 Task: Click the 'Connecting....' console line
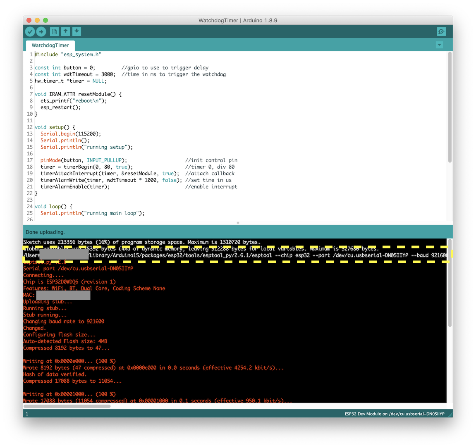coord(43,275)
